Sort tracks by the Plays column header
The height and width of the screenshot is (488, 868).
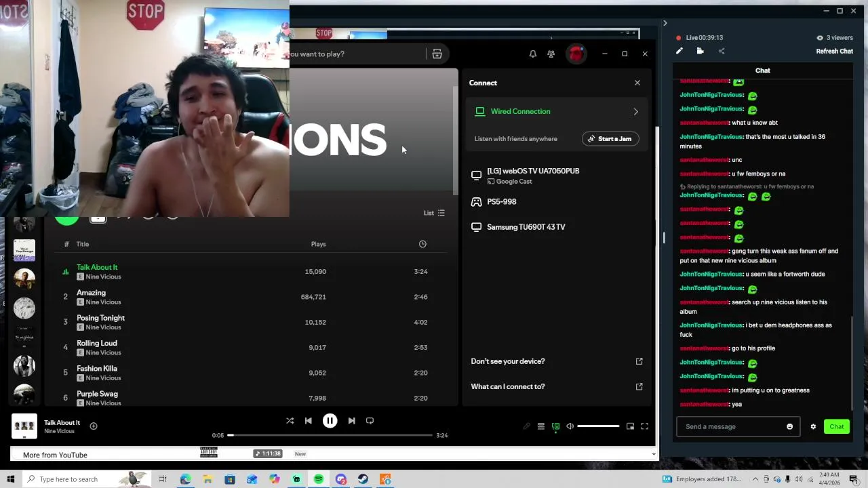tap(318, 244)
